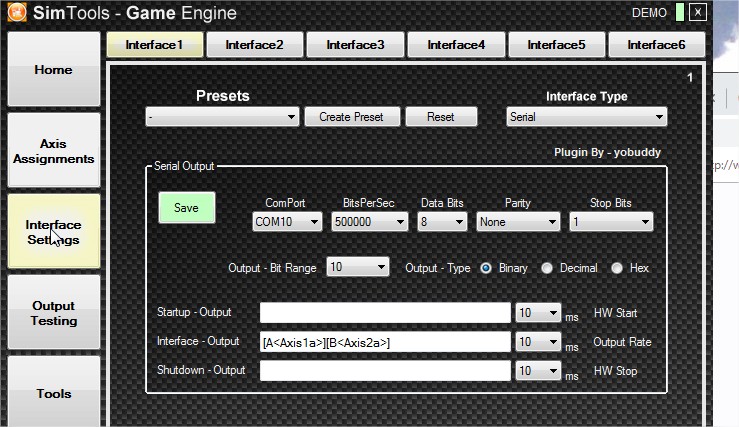This screenshot has width=739, height=427.
Task: Click the Shutdown - Output text field
Action: (385, 371)
